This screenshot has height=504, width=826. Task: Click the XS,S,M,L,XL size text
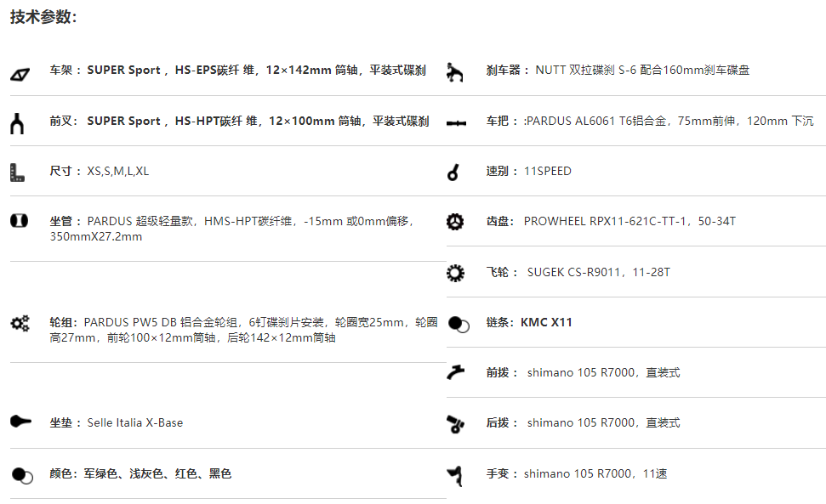click(118, 171)
